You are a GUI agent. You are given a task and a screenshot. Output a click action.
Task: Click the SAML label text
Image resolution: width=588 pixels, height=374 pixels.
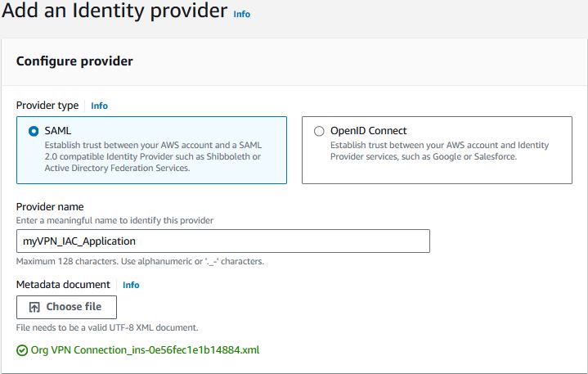pos(58,131)
